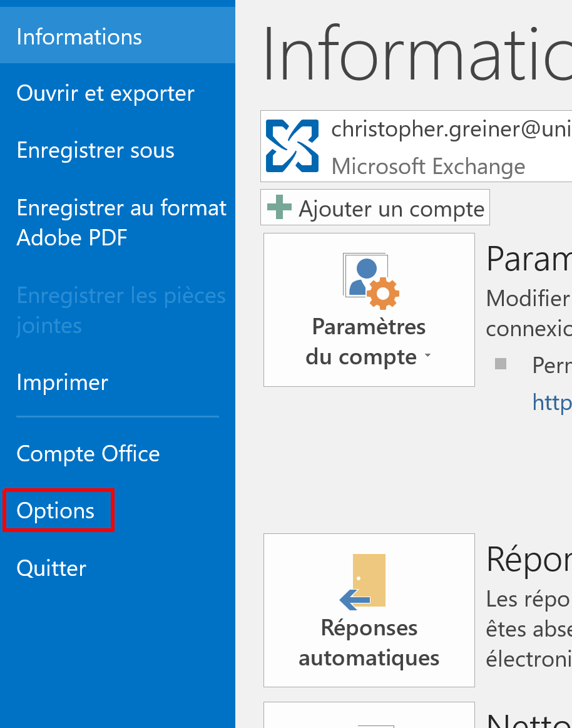
Task: Expand the Paramètres du compte dropdown arrow
Action: pos(427,356)
